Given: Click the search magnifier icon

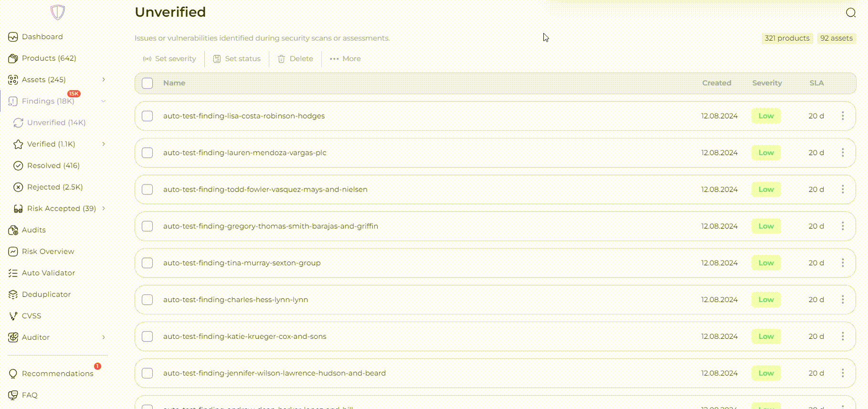Looking at the screenshot, I should pyautogui.click(x=850, y=13).
